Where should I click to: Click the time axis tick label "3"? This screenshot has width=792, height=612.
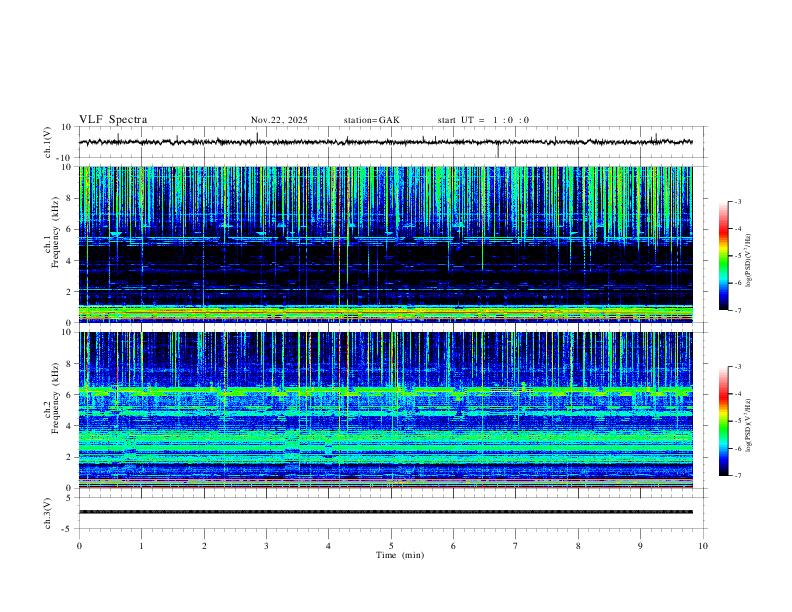click(266, 546)
